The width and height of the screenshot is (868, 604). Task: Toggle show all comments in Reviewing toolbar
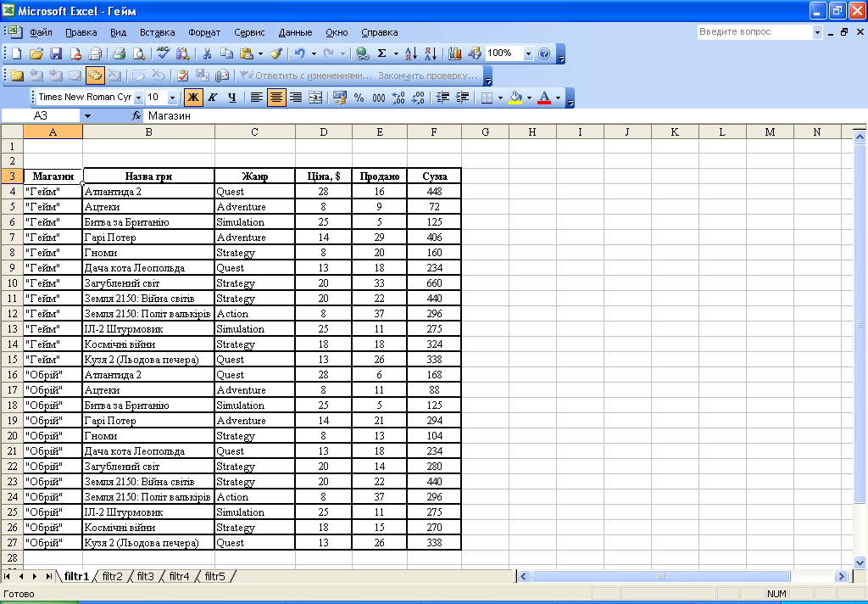click(95, 75)
